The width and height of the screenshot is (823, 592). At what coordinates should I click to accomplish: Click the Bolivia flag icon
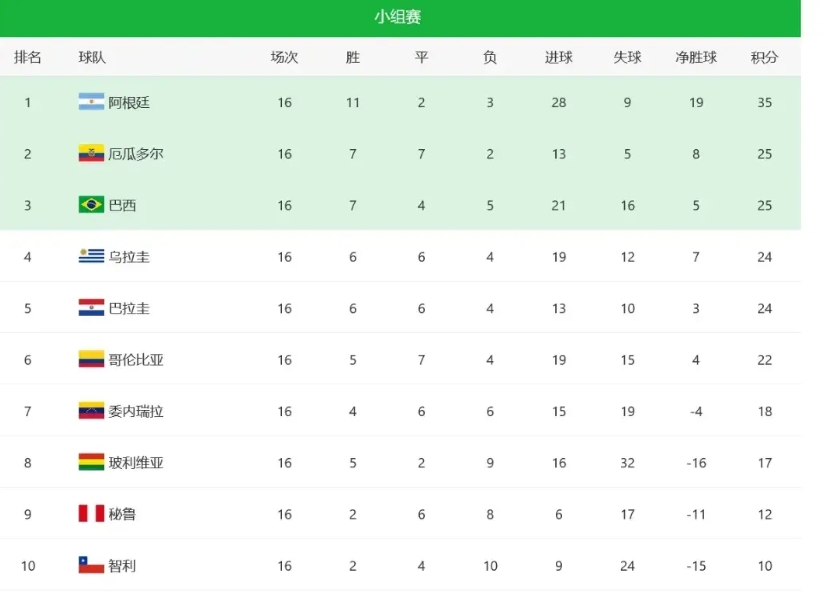(x=91, y=462)
